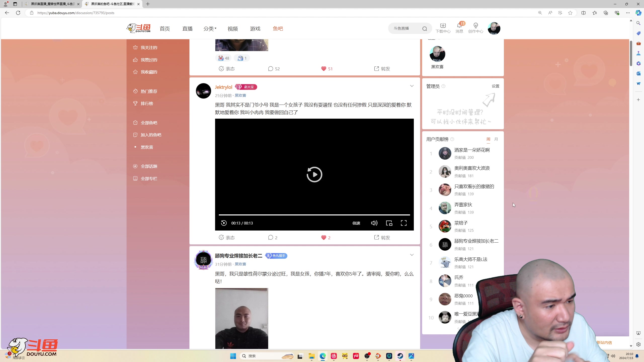Open the 直播 navigation item
Image resolution: width=644 pixels, height=362 pixels.
click(x=187, y=29)
